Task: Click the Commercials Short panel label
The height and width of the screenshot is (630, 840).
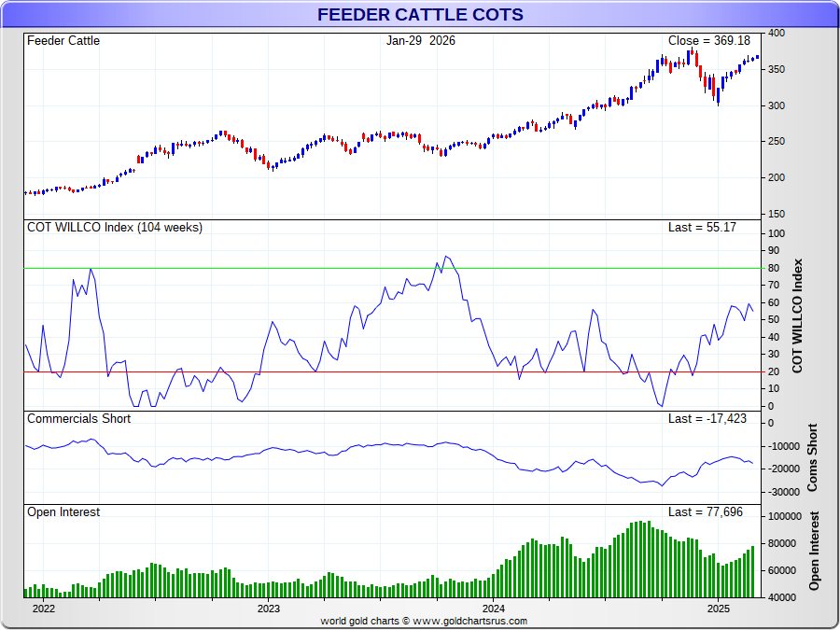Action: pyautogui.click(x=79, y=419)
